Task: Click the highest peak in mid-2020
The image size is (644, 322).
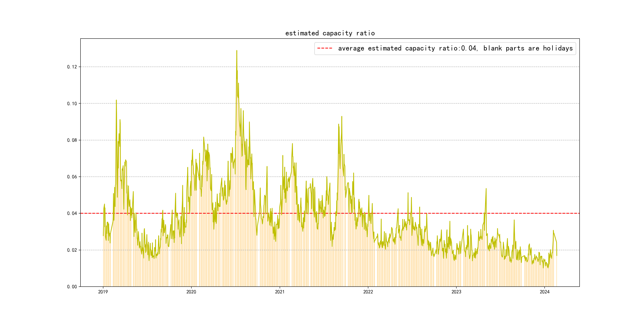Action: point(237,51)
